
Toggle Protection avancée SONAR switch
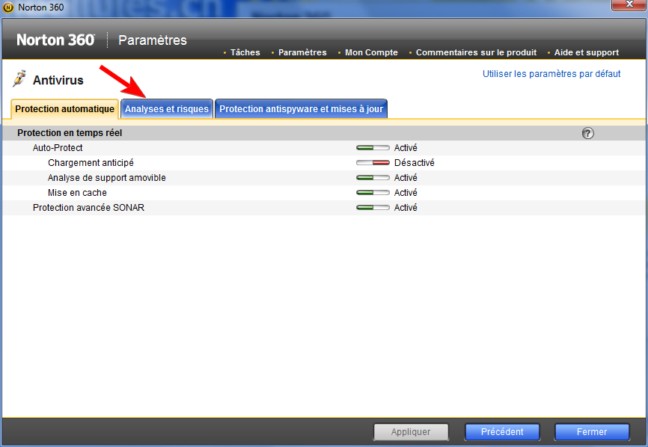point(372,207)
